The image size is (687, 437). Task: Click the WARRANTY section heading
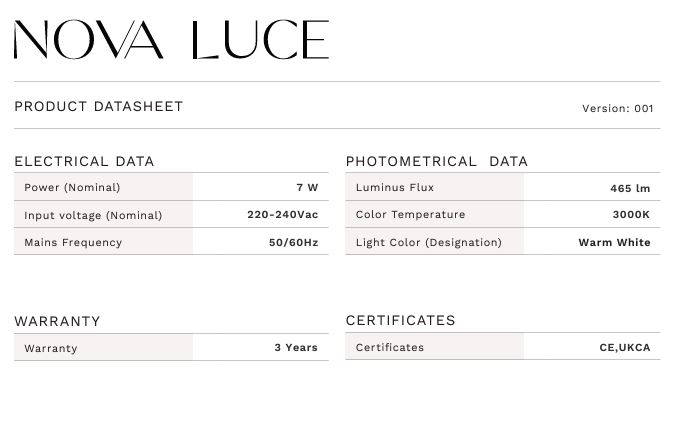coord(57,321)
